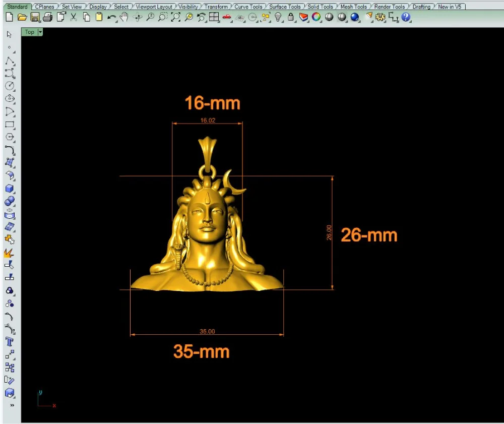Click the Hide Objects light bulb icon
This screenshot has height=424, width=504.
coord(278,17)
